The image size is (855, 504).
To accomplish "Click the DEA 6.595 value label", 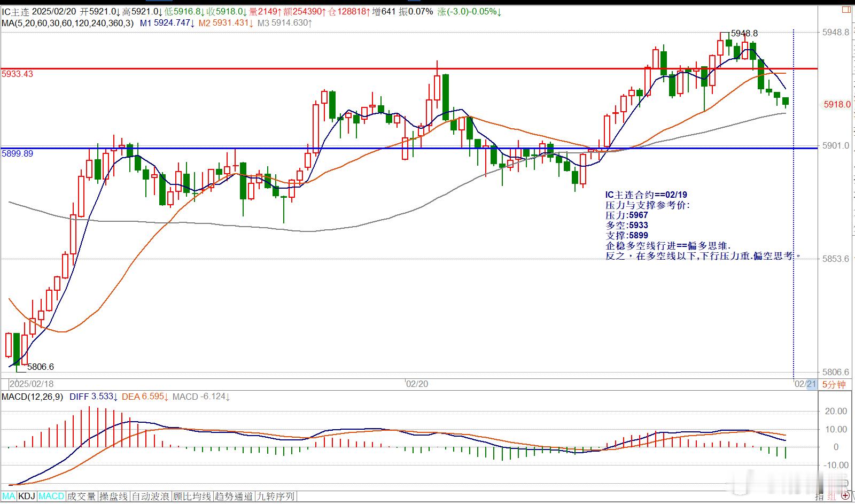I will [x=146, y=397].
